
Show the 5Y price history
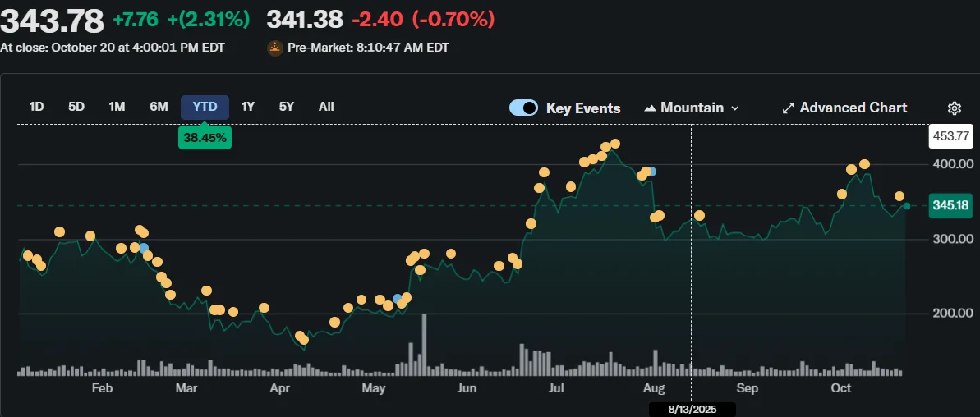pyautogui.click(x=286, y=107)
